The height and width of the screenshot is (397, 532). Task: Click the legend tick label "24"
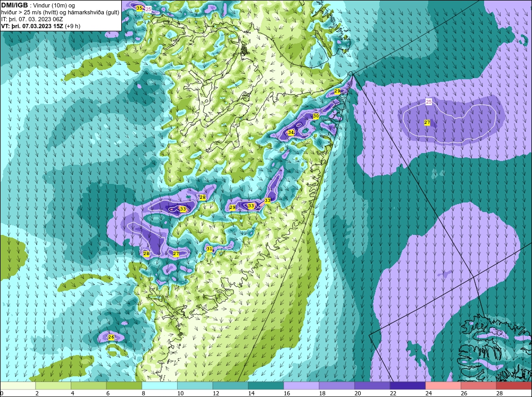tap(428, 393)
